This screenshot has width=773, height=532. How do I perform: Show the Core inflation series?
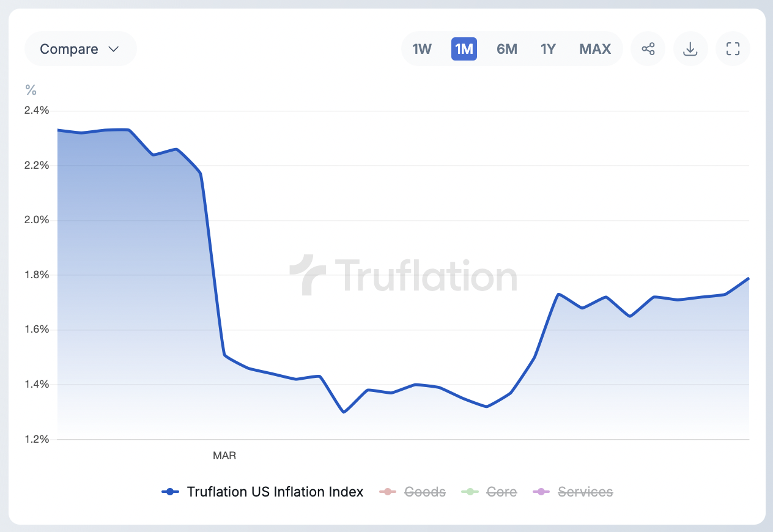click(x=501, y=492)
